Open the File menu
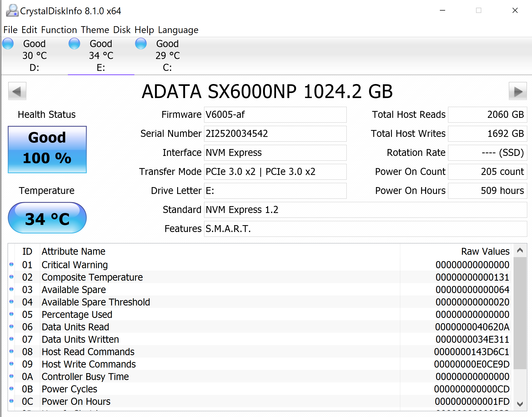The image size is (532, 417). [x=11, y=30]
